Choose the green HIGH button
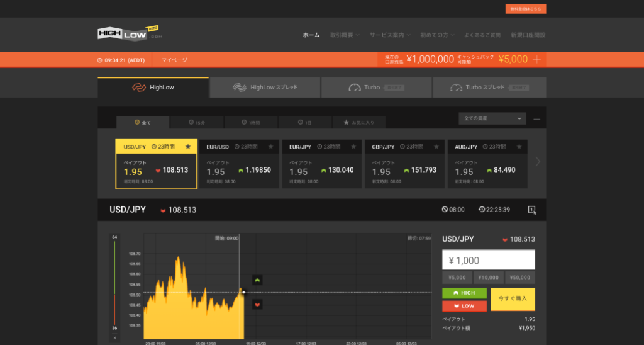Image resolution: width=644 pixels, height=345 pixels. tap(465, 293)
